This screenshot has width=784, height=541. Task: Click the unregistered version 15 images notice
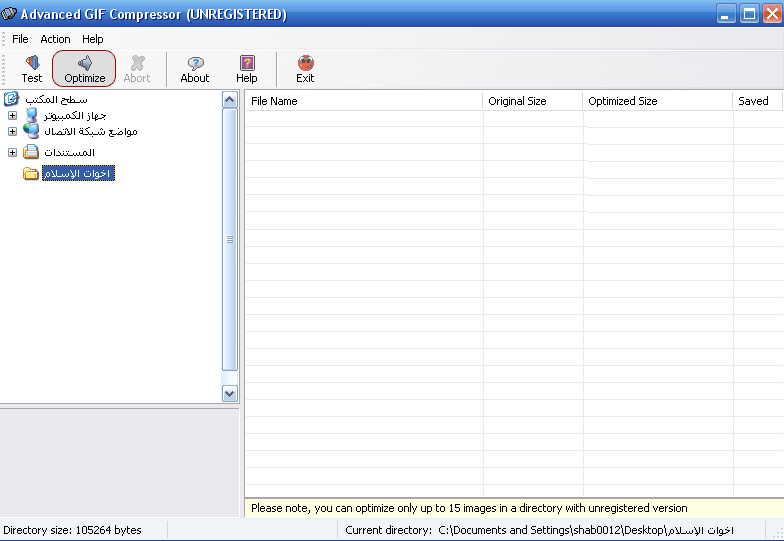[469, 508]
